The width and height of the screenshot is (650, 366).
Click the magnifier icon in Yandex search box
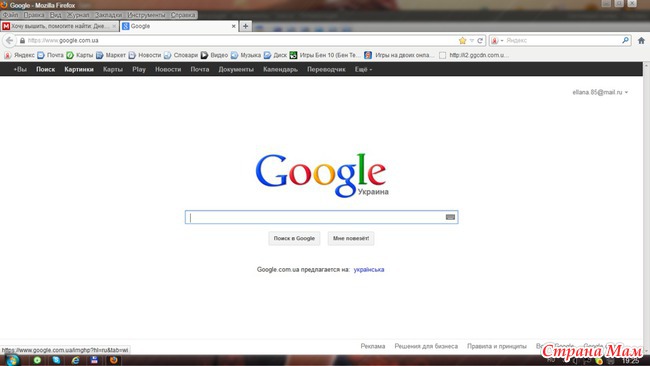click(625, 40)
